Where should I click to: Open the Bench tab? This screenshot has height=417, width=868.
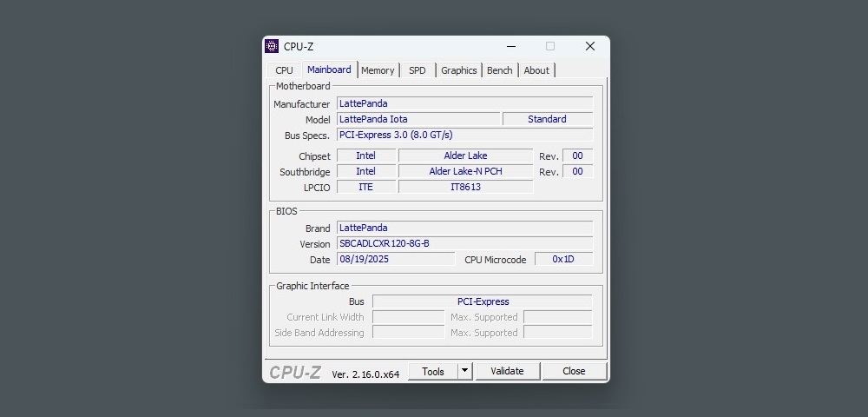tap(499, 70)
